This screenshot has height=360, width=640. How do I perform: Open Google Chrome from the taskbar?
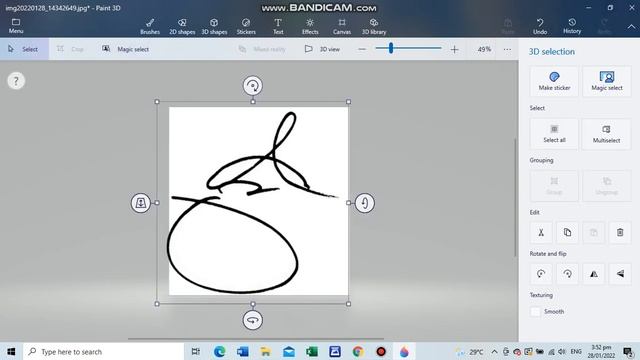pyautogui.click(x=358, y=351)
